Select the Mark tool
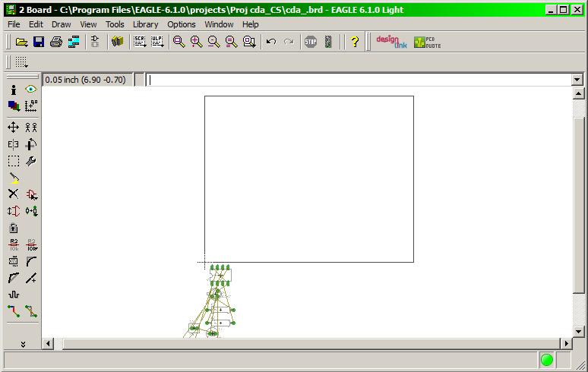 click(30, 106)
